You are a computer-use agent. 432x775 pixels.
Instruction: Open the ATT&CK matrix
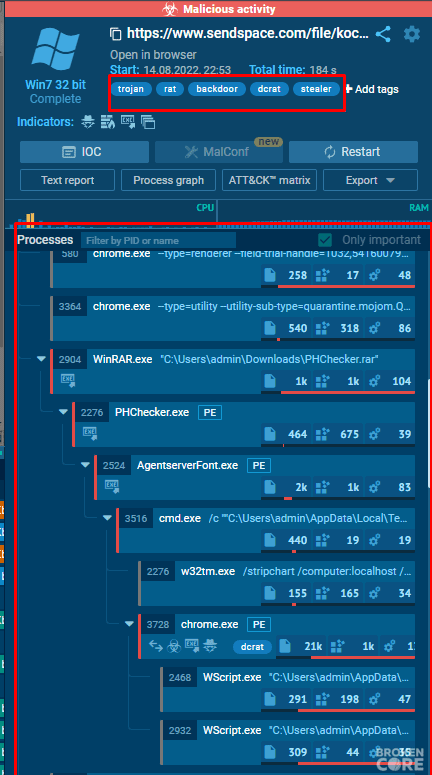pos(269,180)
